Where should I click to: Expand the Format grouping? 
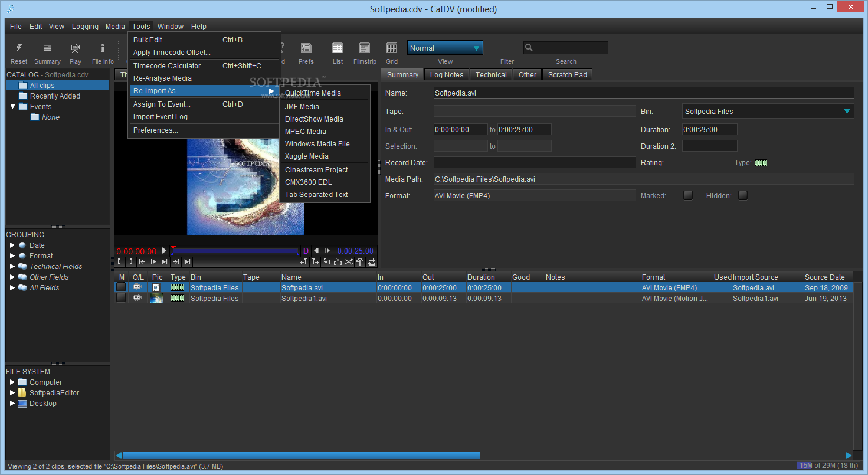point(12,256)
